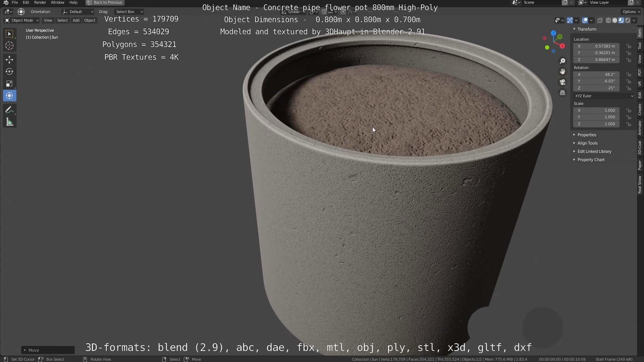Switch to Solid viewport shading
644x362 pixels.
click(x=615, y=20)
